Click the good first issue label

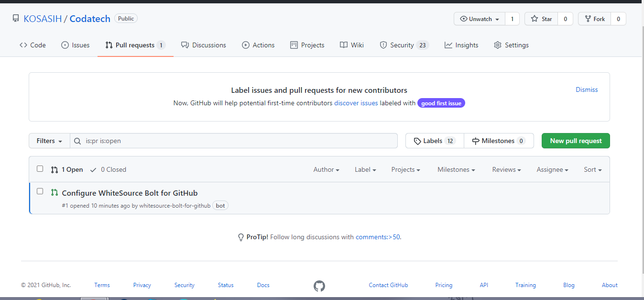[x=441, y=103]
